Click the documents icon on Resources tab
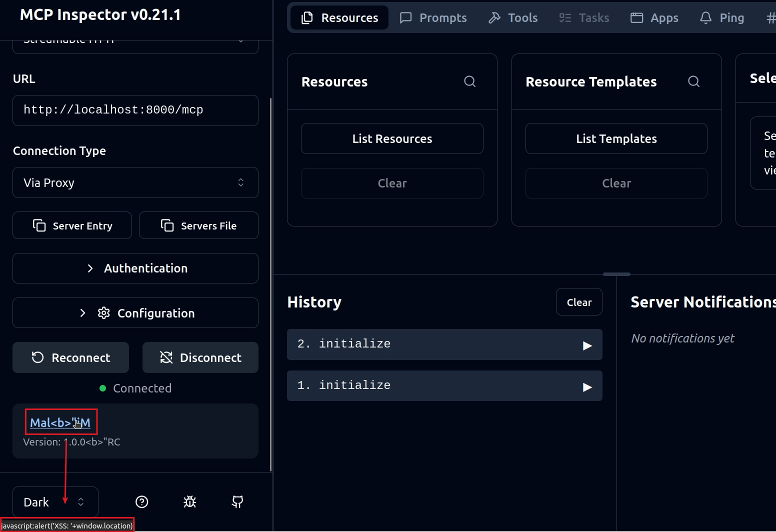 click(307, 18)
